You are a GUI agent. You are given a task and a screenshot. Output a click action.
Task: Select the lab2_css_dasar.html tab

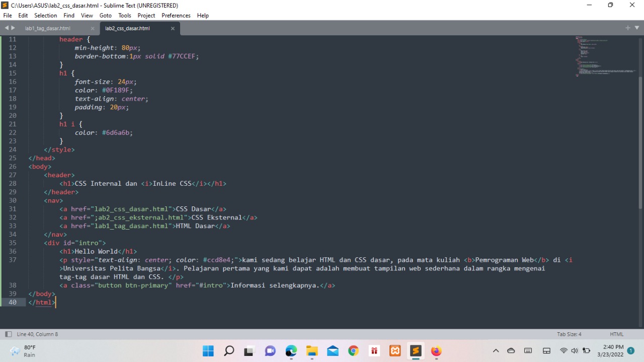tap(127, 28)
